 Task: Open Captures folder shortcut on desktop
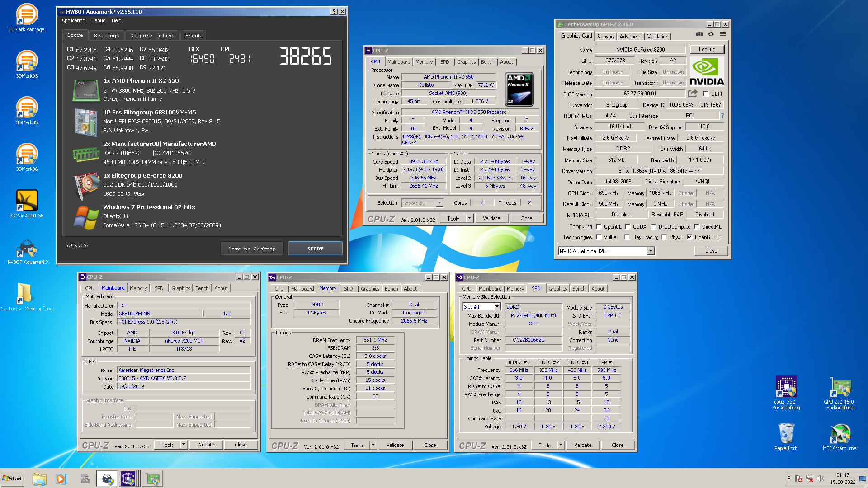pyautogui.click(x=27, y=297)
